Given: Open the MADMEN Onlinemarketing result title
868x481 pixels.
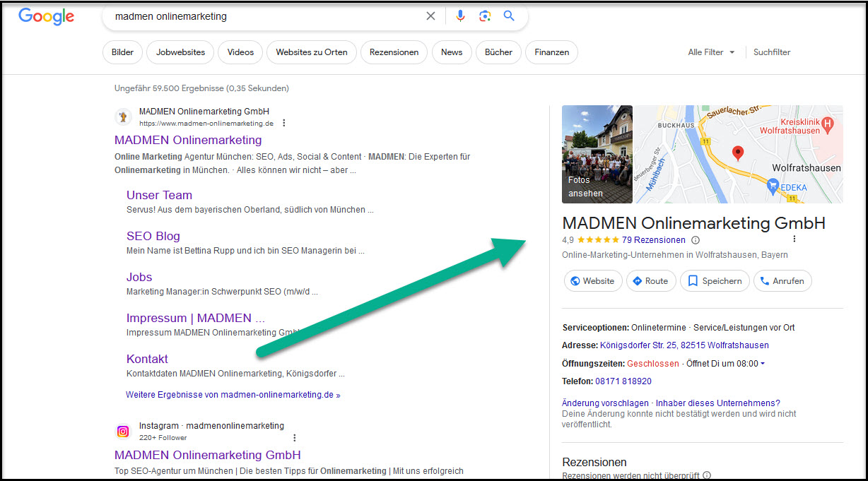Looking at the screenshot, I should tap(188, 140).
